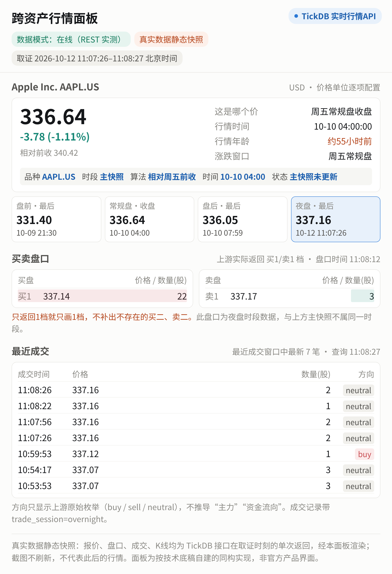Click the buy direction tag
The width and height of the screenshot is (392, 574).
click(364, 454)
